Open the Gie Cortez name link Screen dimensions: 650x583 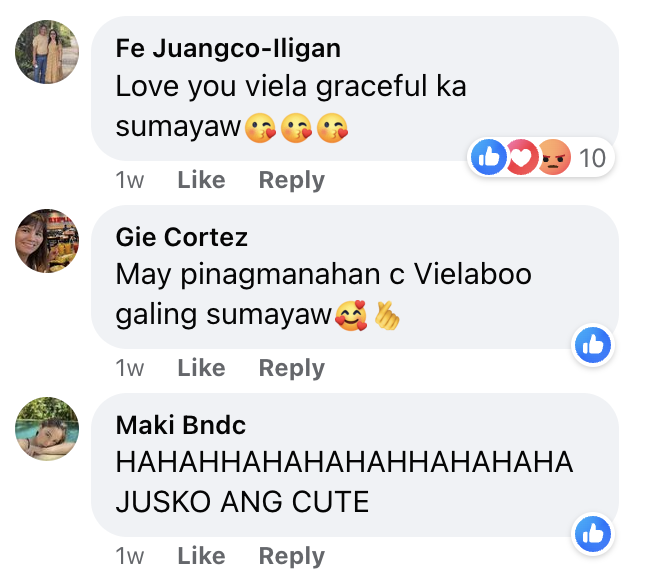(x=182, y=237)
